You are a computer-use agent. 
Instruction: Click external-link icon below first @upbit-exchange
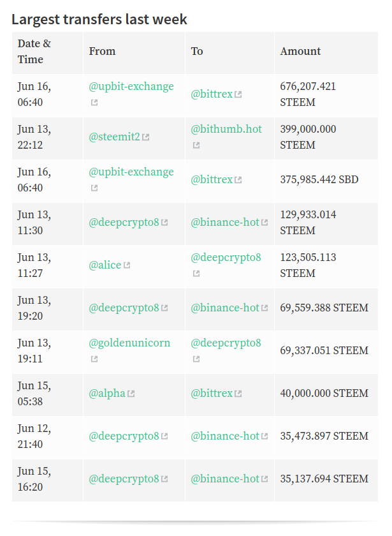pos(94,102)
